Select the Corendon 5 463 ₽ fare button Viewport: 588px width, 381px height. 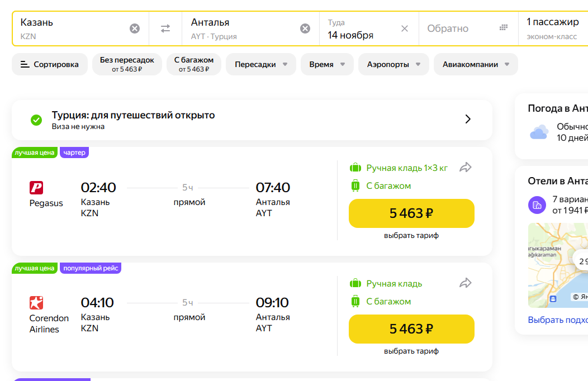point(411,329)
